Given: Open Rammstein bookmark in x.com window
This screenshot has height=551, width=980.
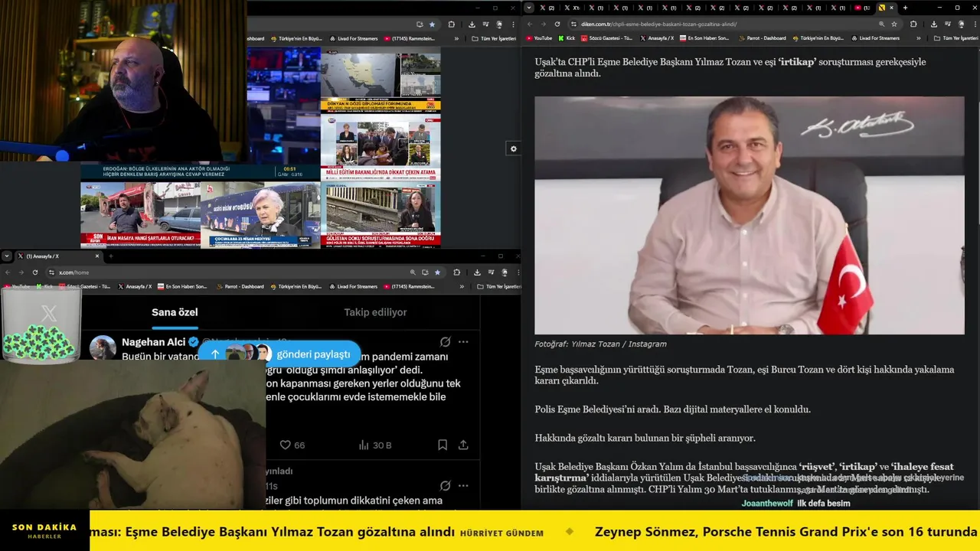Looking at the screenshot, I should coord(410,287).
